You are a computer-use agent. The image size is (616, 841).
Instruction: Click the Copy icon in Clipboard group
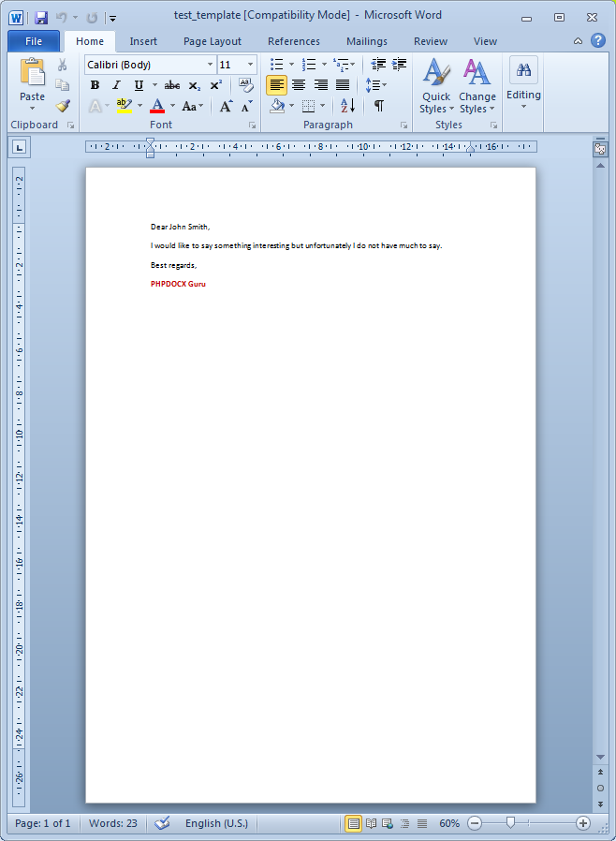click(x=63, y=84)
